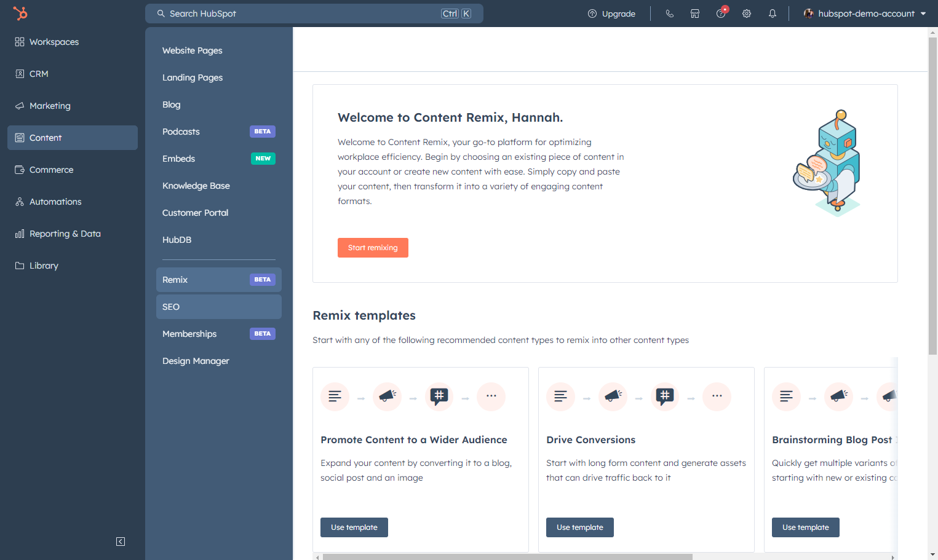The height and width of the screenshot is (560, 938).
Task: Click the Search HubSpot field
Action: (x=314, y=14)
